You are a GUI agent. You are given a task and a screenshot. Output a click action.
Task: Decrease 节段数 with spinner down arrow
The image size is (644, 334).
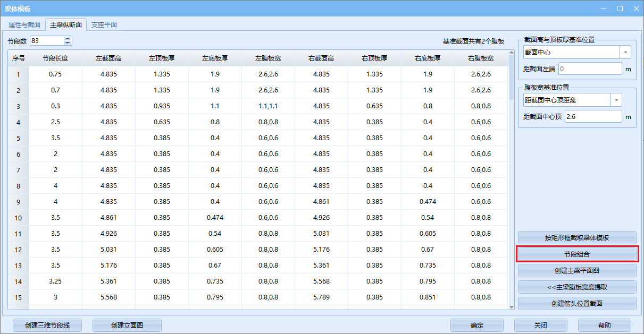tap(68, 43)
